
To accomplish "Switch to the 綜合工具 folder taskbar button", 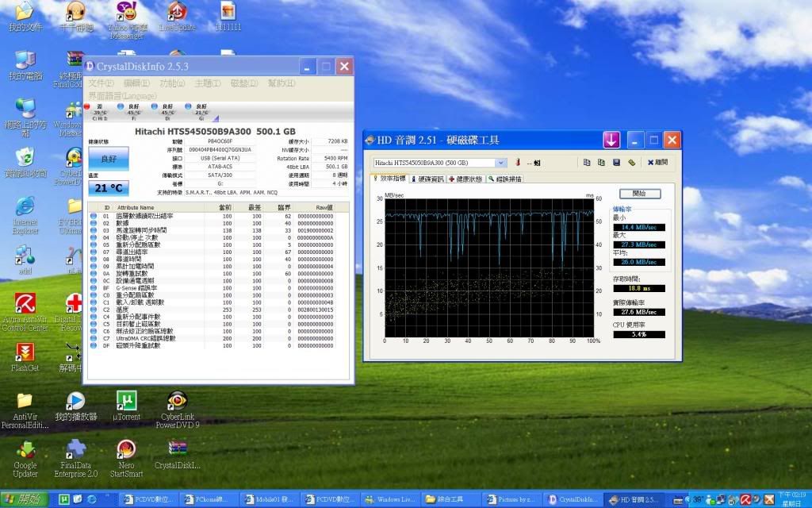I will click(x=451, y=499).
